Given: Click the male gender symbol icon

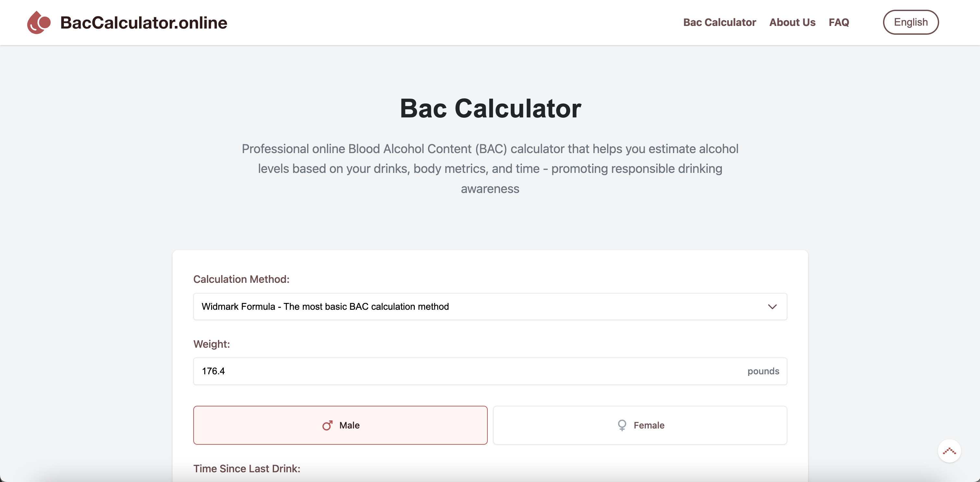Looking at the screenshot, I should (328, 425).
